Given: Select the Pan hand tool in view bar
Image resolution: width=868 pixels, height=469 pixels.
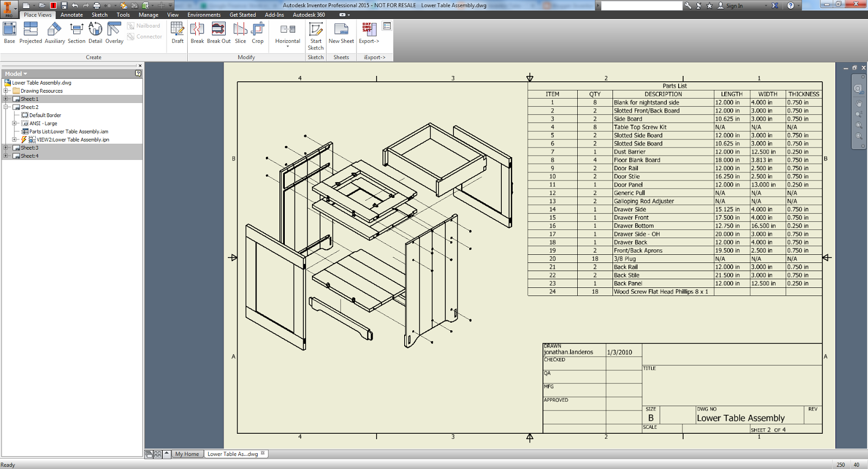Looking at the screenshot, I should click(859, 103).
